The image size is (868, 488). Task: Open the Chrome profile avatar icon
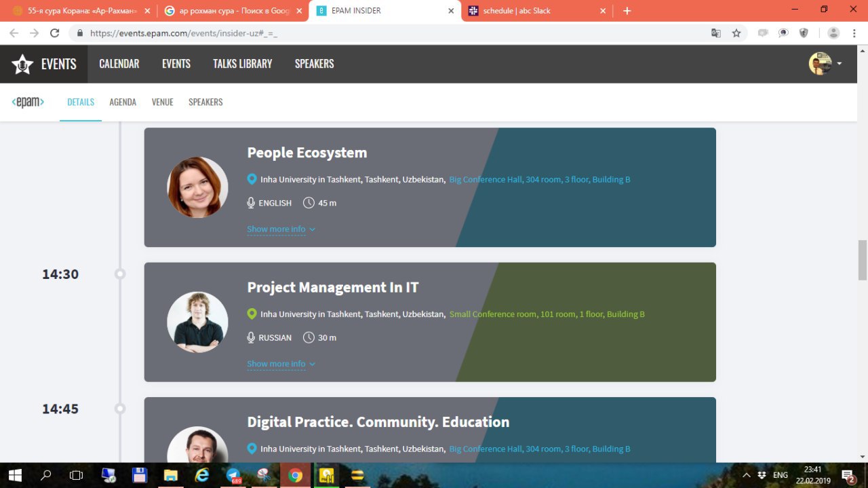[x=833, y=33]
